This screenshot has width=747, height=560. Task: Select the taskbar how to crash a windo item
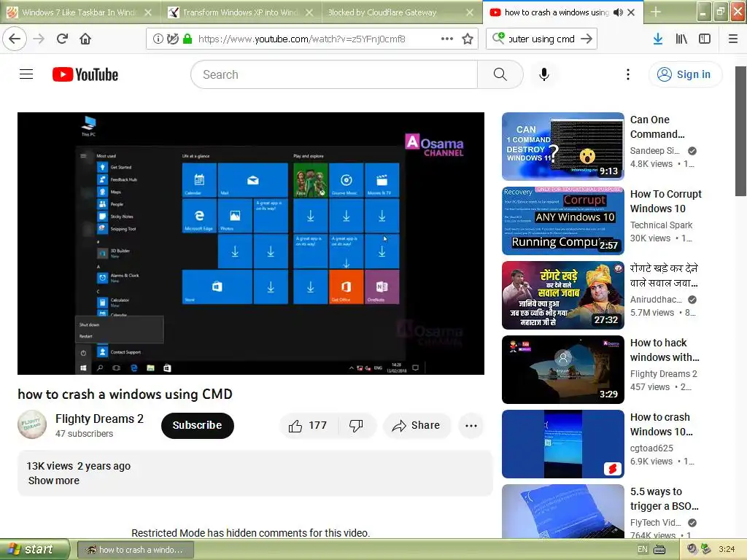[135, 550]
